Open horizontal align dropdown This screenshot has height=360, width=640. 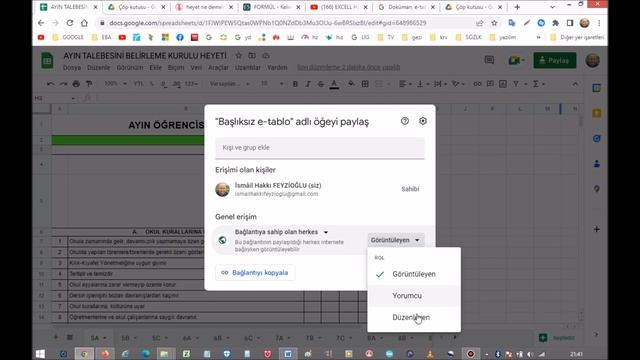pyautogui.click(x=405, y=84)
